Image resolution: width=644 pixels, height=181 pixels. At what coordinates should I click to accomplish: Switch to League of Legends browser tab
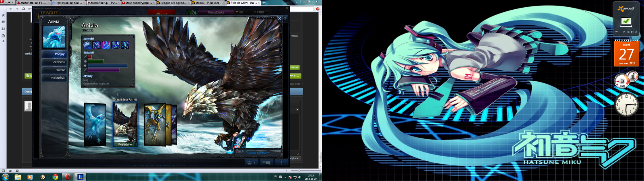[x=173, y=2]
